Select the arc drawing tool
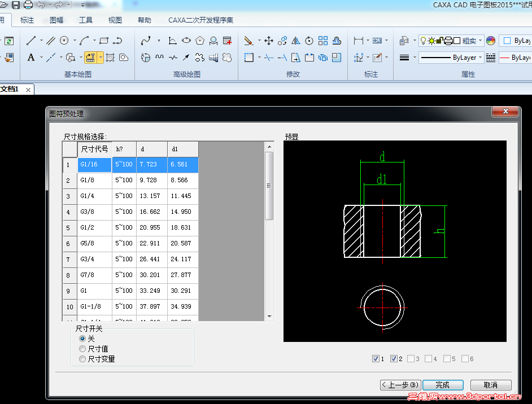 (x=85, y=41)
